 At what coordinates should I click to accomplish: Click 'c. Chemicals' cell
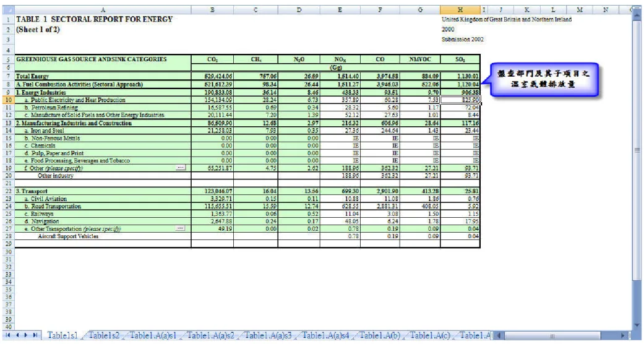click(103, 145)
